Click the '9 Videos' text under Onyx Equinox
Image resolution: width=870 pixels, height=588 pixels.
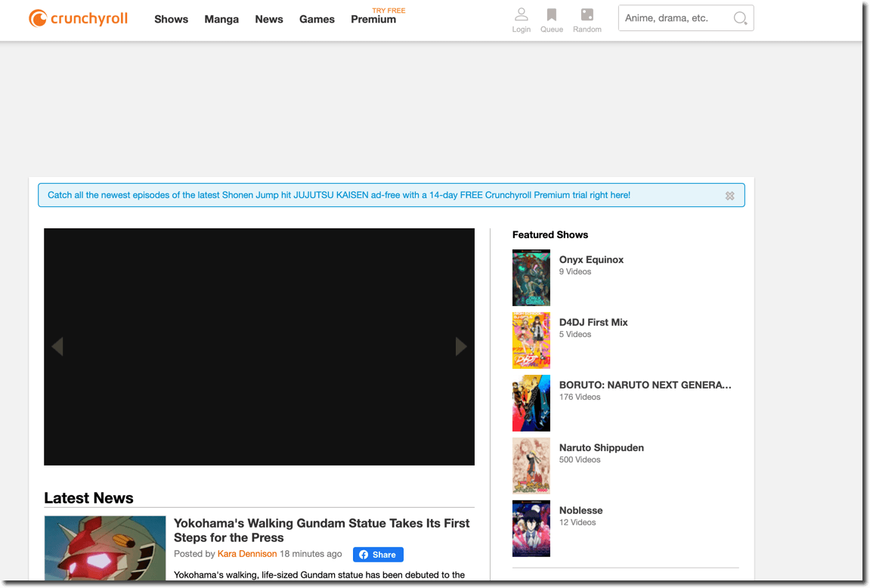click(574, 272)
